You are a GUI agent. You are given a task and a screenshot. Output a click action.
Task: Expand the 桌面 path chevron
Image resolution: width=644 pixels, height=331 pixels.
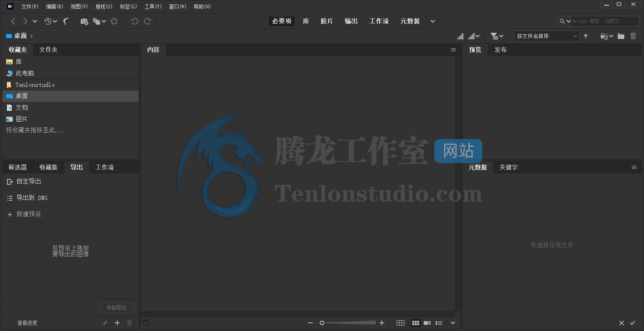coord(32,36)
